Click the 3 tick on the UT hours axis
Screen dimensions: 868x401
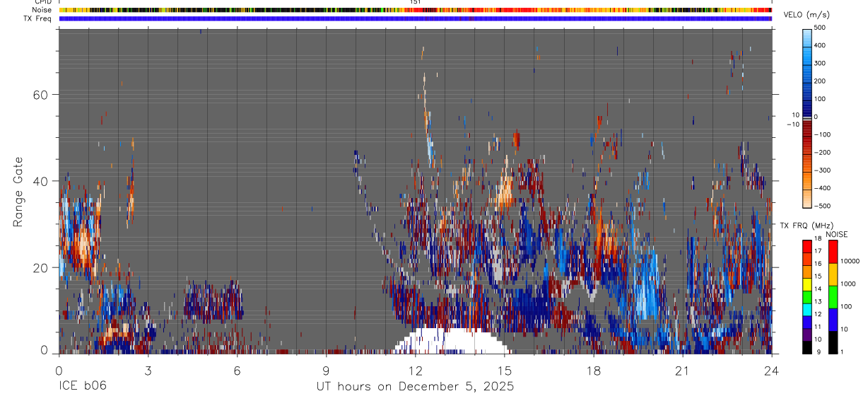coord(148,371)
